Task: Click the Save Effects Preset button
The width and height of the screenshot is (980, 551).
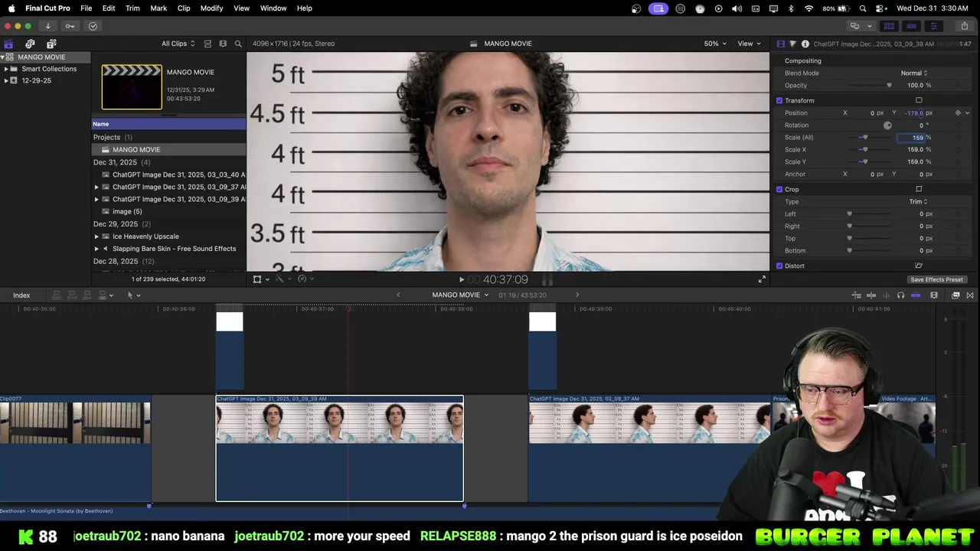Action: coord(936,279)
